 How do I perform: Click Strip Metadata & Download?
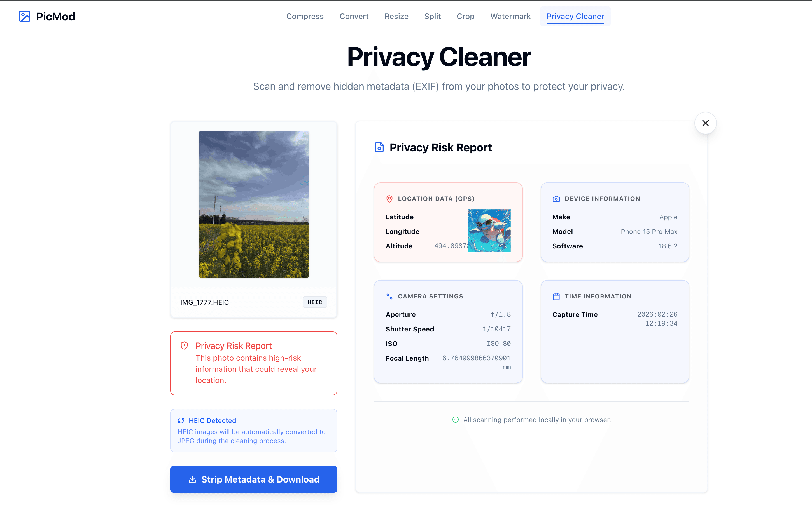[253, 479]
